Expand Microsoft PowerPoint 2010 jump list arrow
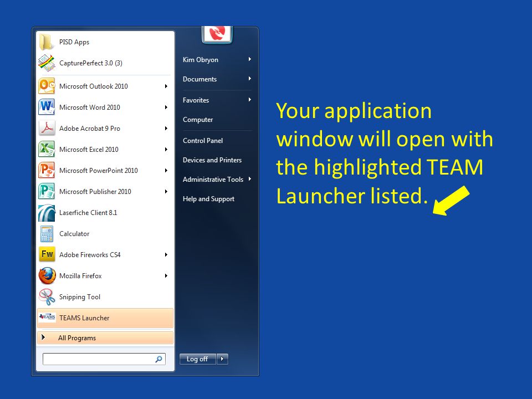This screenshot has height=399, width=532. point(166,170)
